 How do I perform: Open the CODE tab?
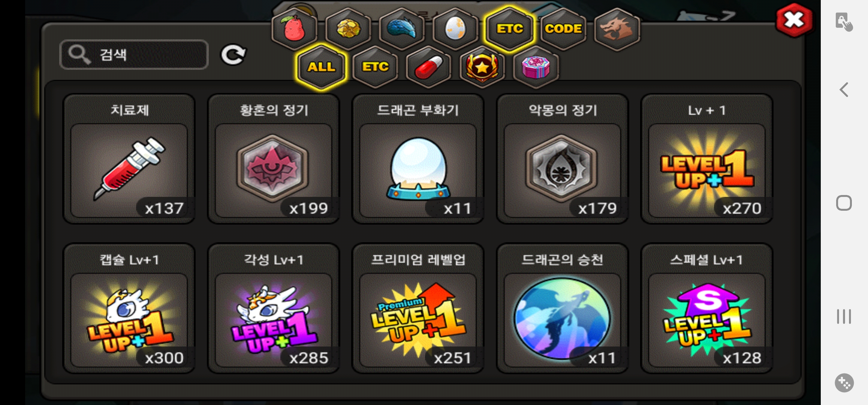563,29
